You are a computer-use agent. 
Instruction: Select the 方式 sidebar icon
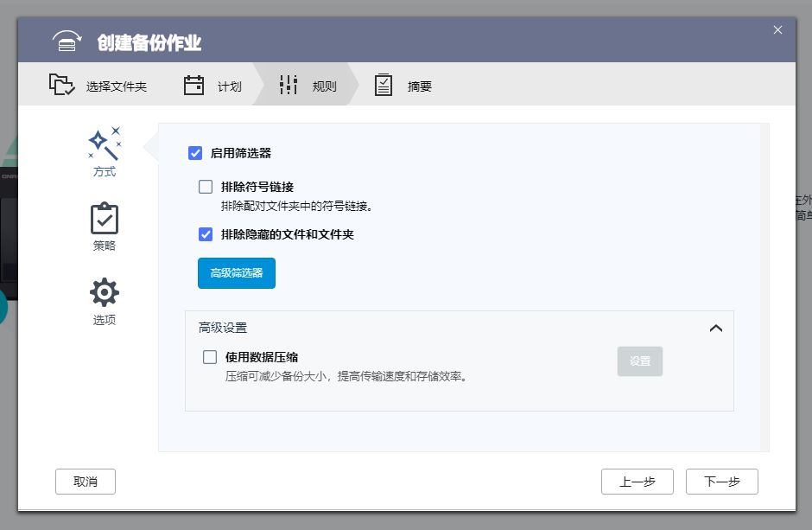(104, 143)
